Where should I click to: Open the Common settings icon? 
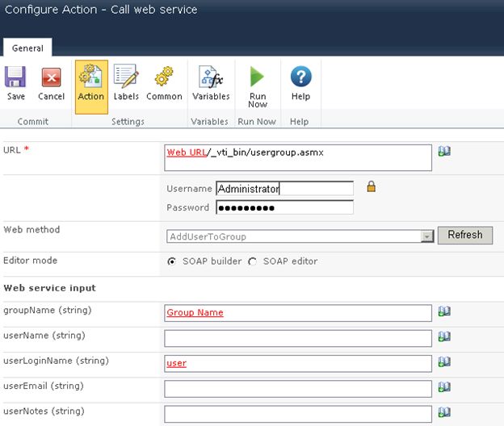click(x=164, y=76)
